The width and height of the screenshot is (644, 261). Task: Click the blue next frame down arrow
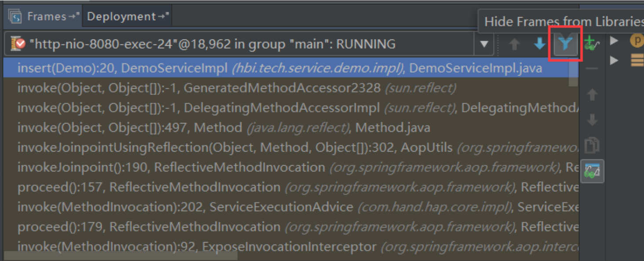pos(540,44)
